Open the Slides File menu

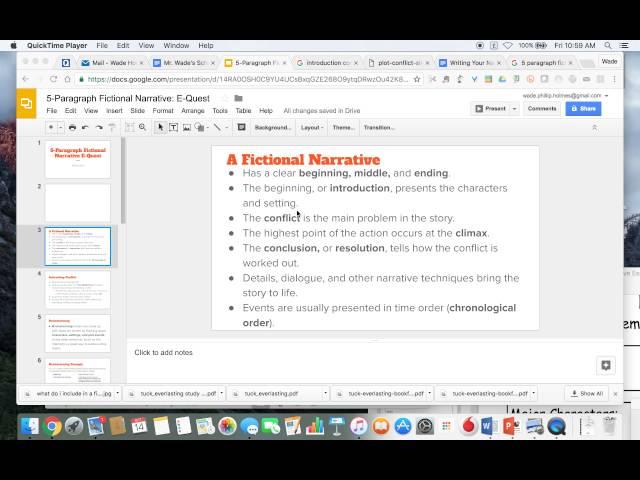pos(51,111)
